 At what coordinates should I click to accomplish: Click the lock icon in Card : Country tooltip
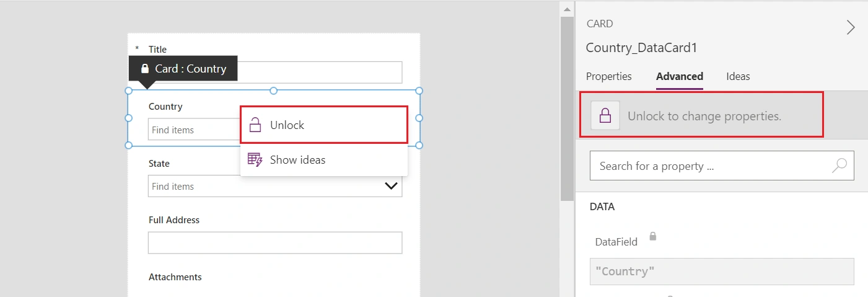145,69
